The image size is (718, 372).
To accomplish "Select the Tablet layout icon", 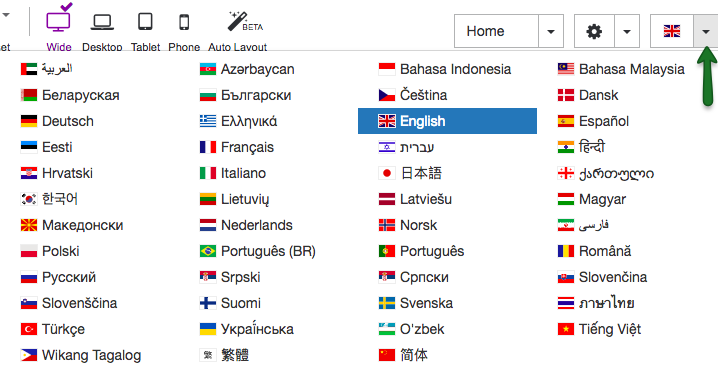I will point(145,22).
